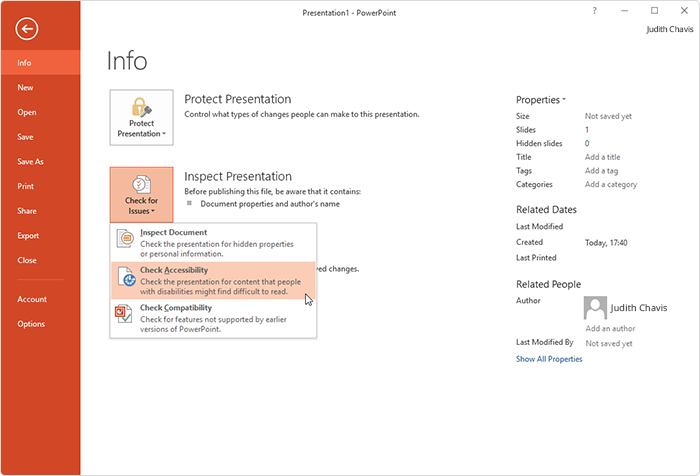Select the Info tab
700x476 pixels.
click(41, 63)
